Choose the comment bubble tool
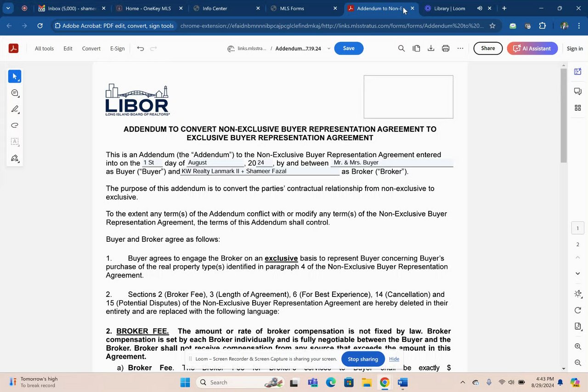 point(15,93)
